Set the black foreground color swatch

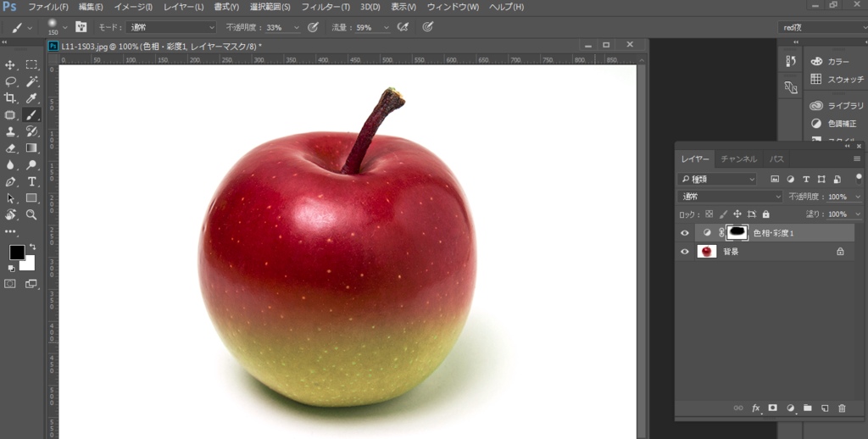[x=17, y=253]
